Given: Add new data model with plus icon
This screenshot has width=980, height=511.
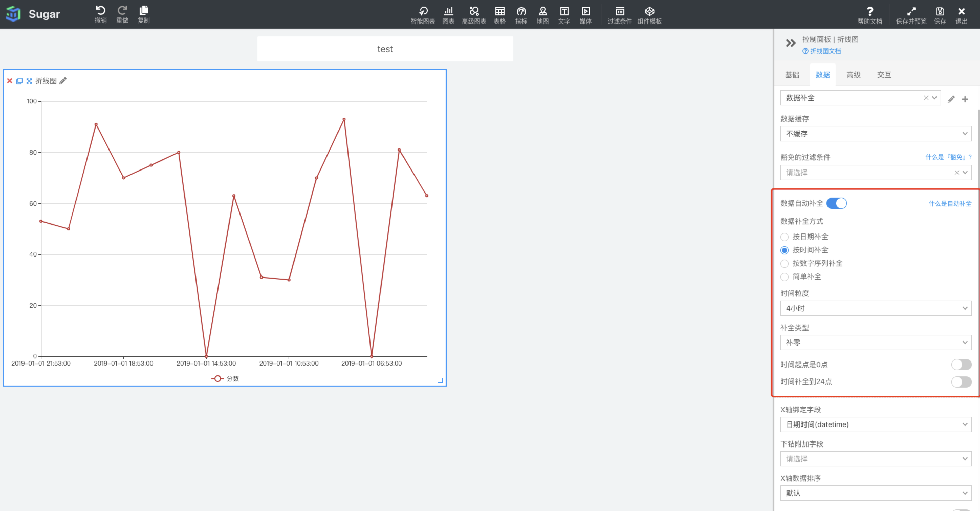Looking at the screenshot, I should point(965,99).
